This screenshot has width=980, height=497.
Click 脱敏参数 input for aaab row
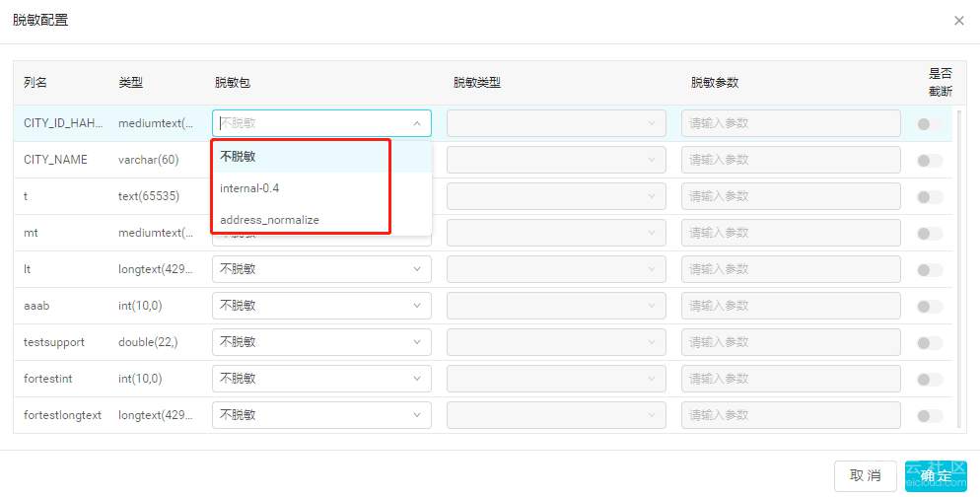(791, 306)
